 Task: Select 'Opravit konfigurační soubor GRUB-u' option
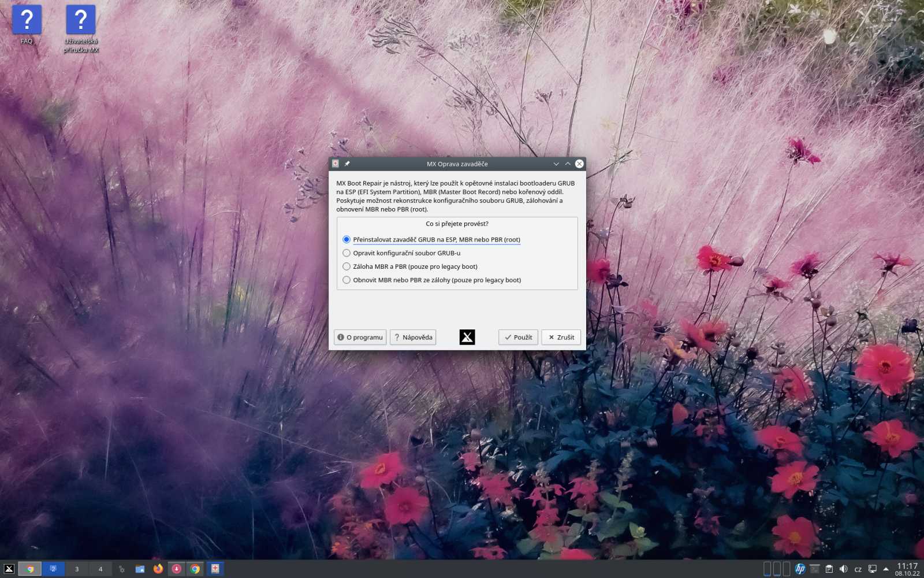(401, 253)
